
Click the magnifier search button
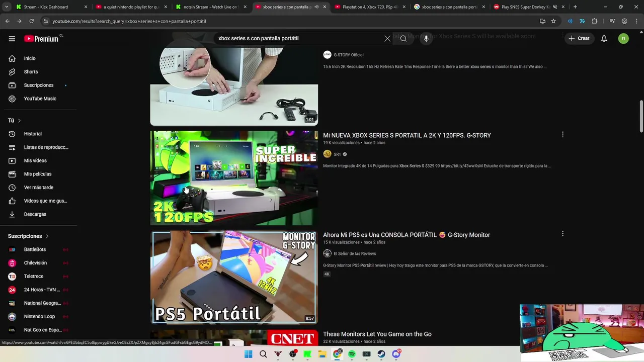click(404, 38)
